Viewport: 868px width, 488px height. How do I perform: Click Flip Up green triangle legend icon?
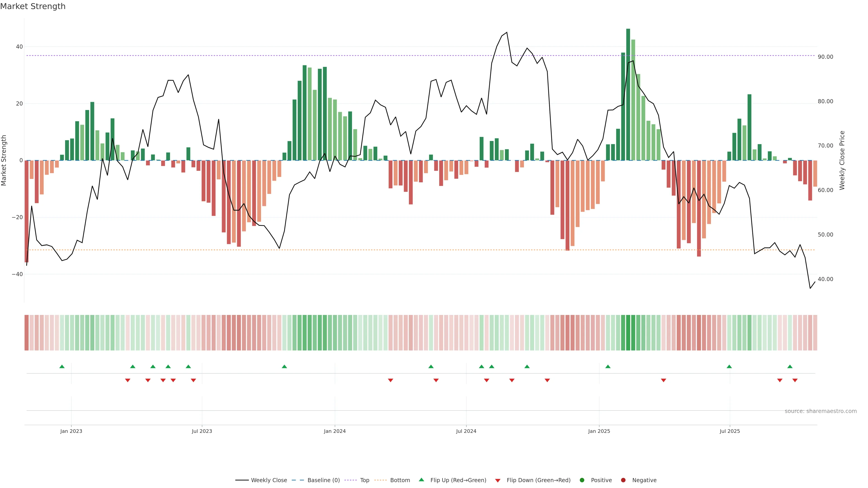(421, 480)
